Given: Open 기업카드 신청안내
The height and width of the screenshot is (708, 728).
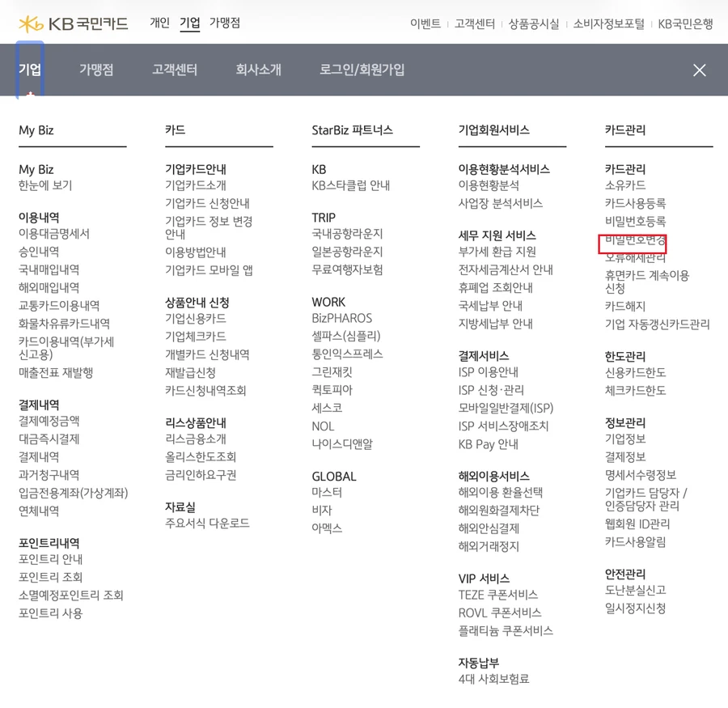Looking at the screenshot, I should (207, 203).
